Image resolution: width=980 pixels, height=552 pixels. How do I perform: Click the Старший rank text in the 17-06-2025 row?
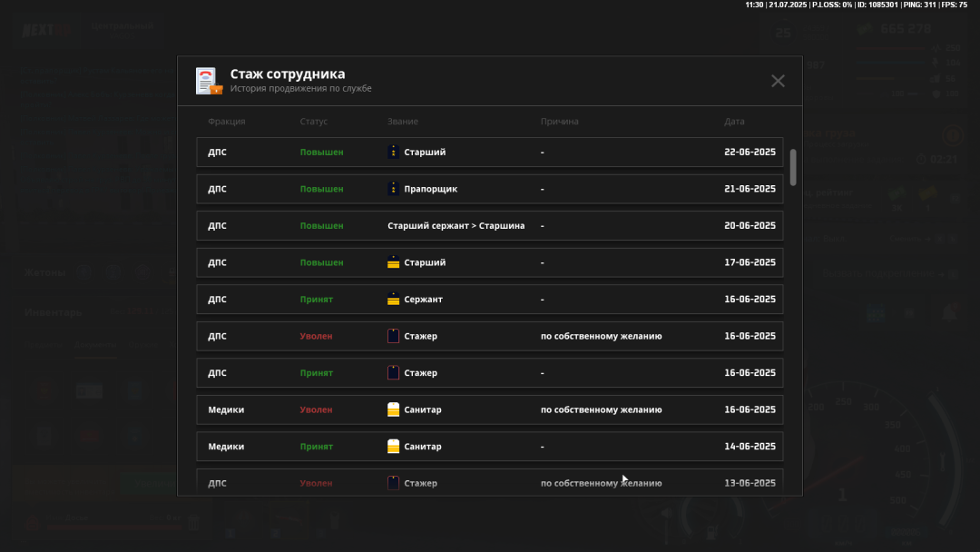click(x=425, y=262)
